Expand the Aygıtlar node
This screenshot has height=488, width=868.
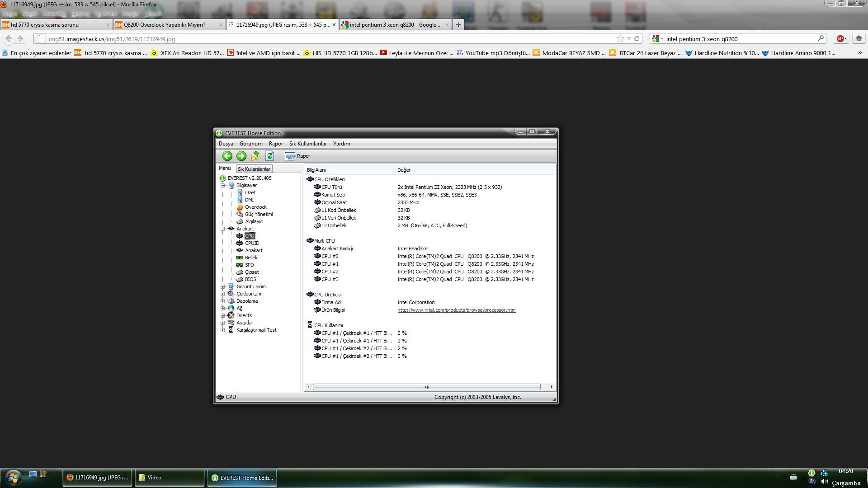222,323
